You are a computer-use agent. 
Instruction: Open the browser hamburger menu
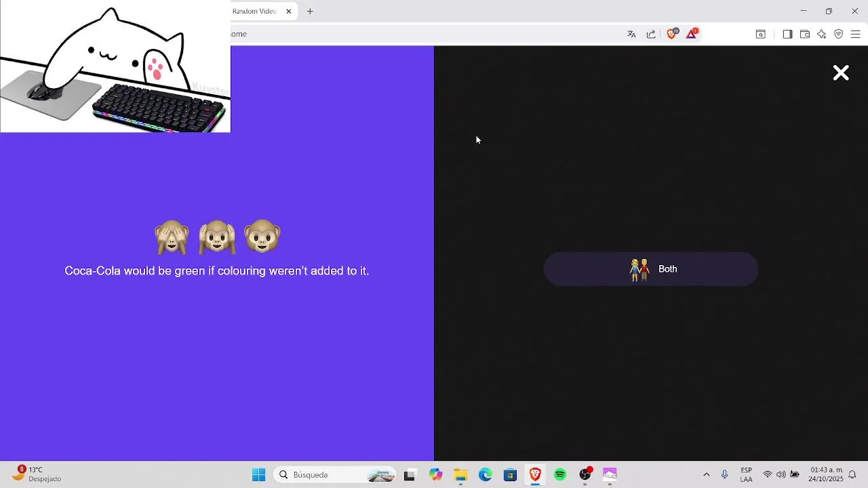point(856,34)
